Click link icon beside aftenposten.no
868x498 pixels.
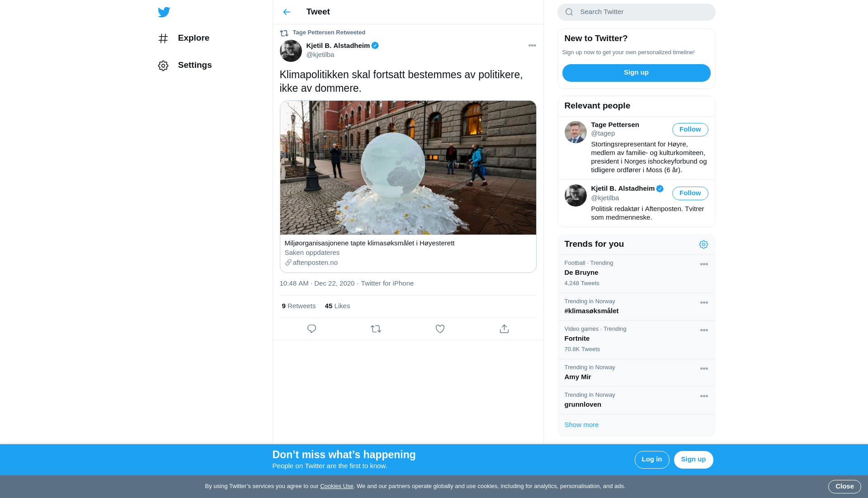point(288,263)
